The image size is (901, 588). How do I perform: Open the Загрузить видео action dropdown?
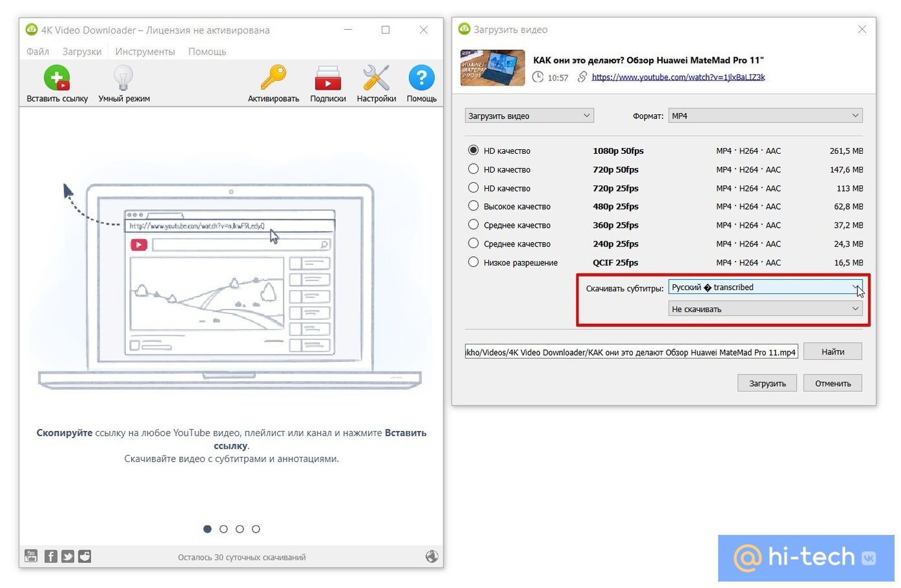[x=529, y=116]
